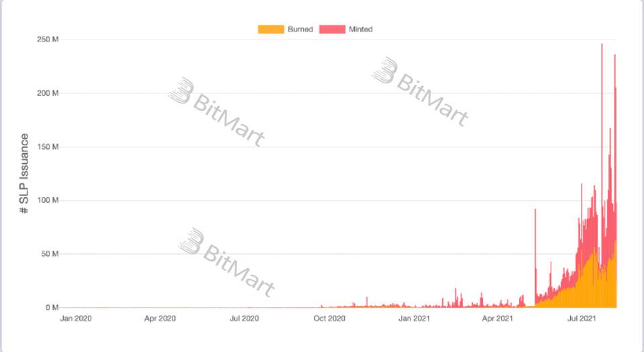Click the orange Burned legend swatch
Screen dimensions: 644x352
point(270,30)
